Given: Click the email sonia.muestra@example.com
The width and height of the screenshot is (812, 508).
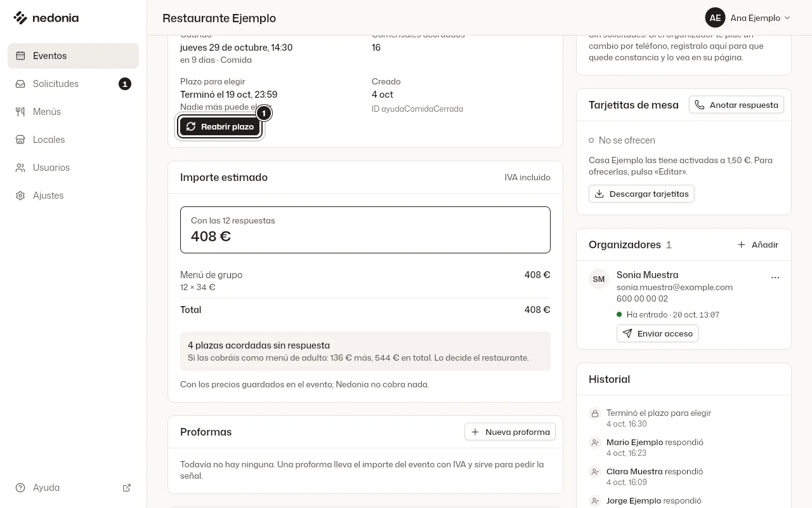Looking at the screenshot, I should click(x=674, y=287).
